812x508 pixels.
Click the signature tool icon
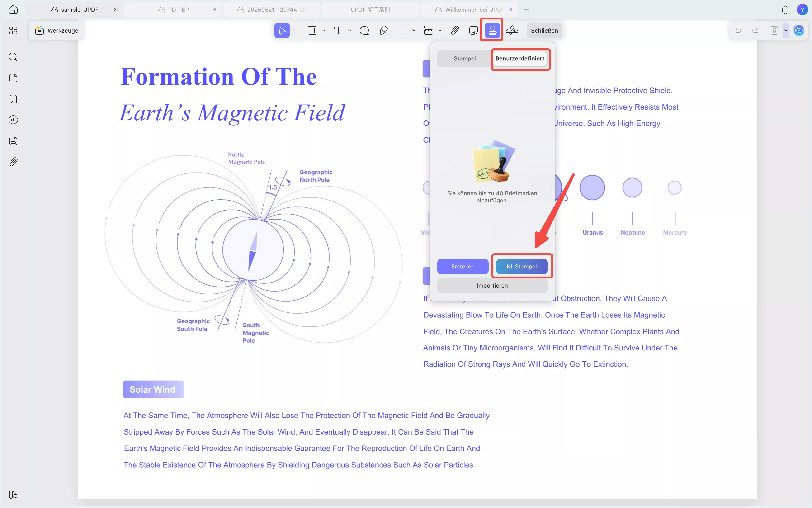[x=512, y=31]
